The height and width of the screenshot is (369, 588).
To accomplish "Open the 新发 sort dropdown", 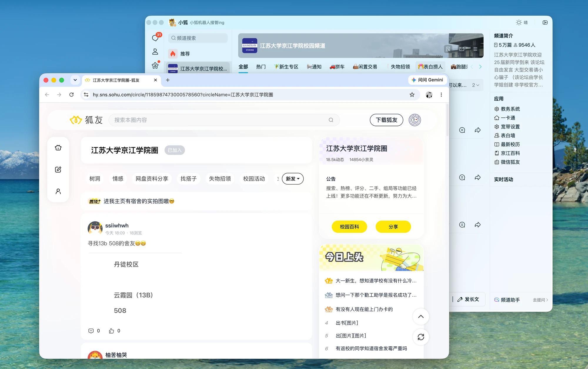I will pyautogui.click(x=293, y=179).
